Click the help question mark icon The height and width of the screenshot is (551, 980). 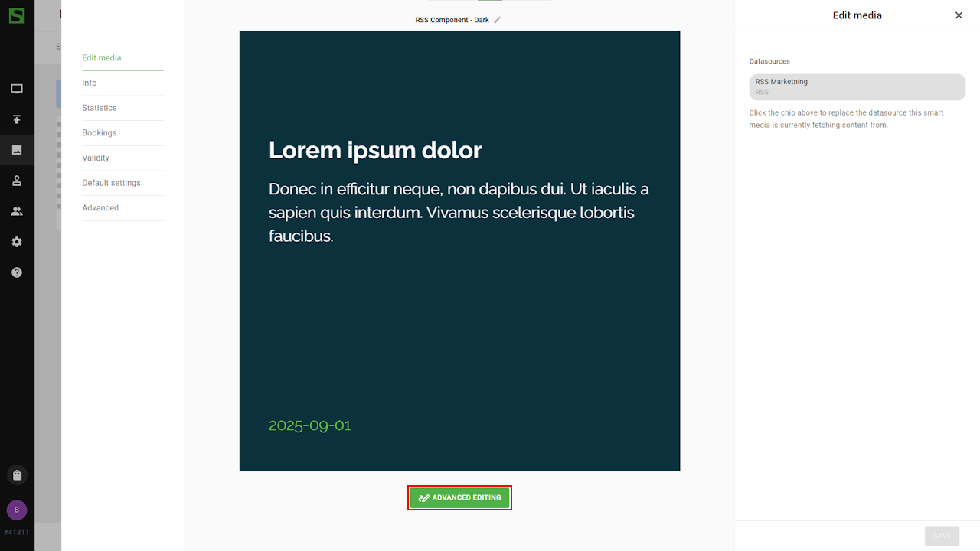coord(17,272)
